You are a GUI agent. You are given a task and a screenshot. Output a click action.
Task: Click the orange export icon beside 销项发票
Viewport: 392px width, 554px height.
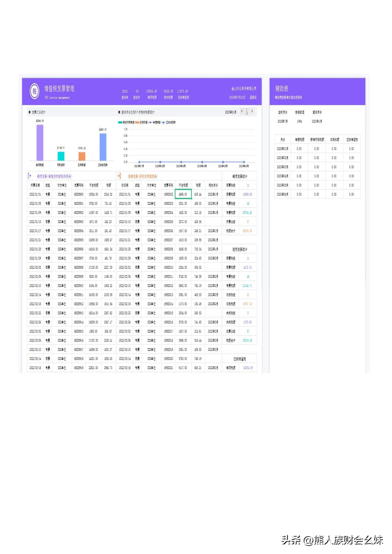[29, 176]
